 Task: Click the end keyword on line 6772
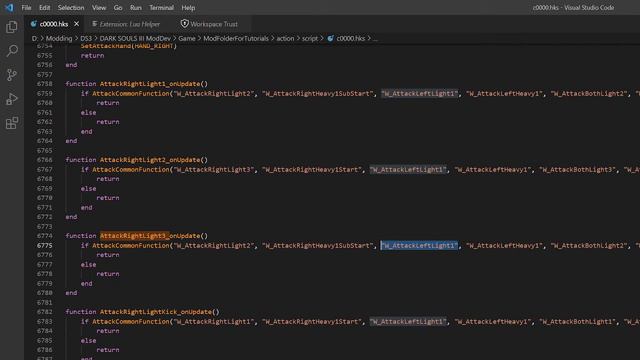coord(71,217)
